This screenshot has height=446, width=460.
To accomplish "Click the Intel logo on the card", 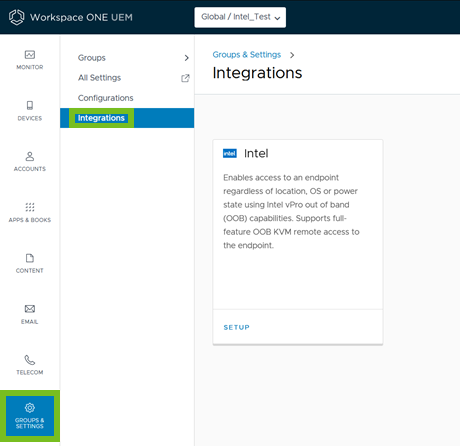I will pos(230,153).
